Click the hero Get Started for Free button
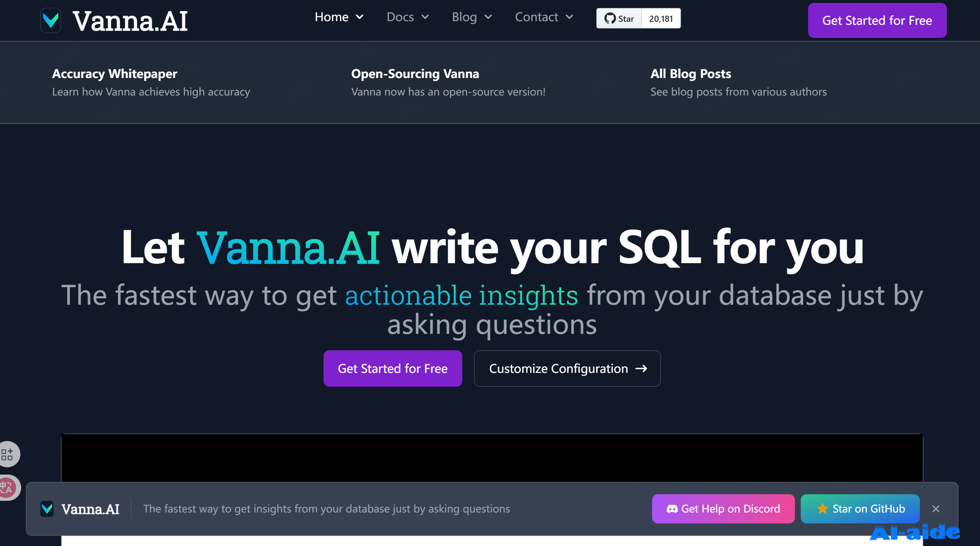980x546 pixels. point(393,368)
